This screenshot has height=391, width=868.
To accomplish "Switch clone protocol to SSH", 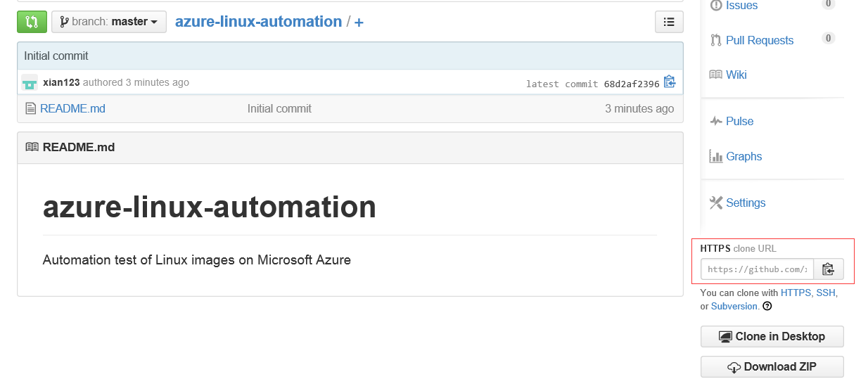I will pos(825,293).
